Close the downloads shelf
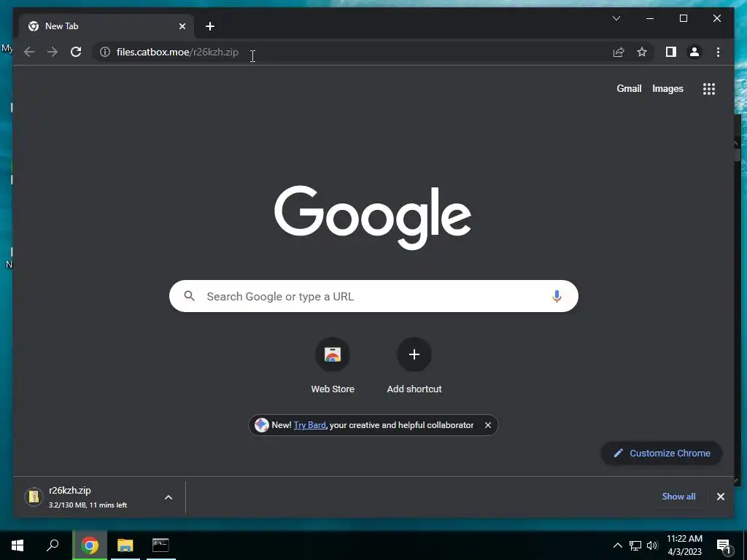Screen dimensions: 747x560 coord(720,497)
